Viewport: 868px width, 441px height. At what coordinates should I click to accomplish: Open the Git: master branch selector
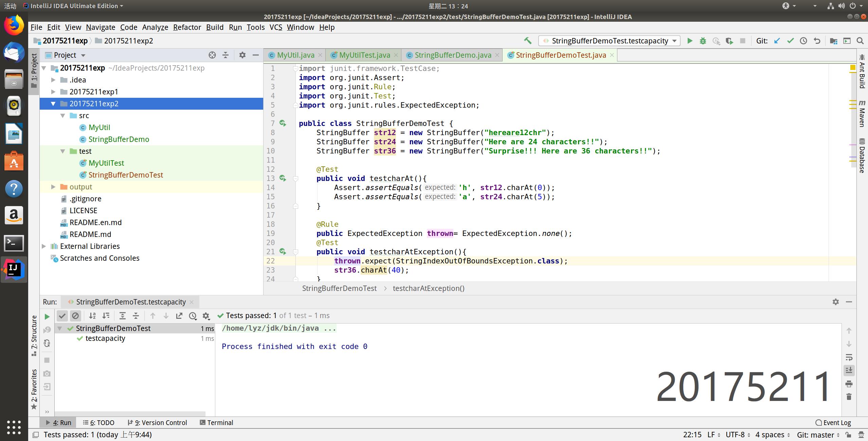click(x=818, y=435)
